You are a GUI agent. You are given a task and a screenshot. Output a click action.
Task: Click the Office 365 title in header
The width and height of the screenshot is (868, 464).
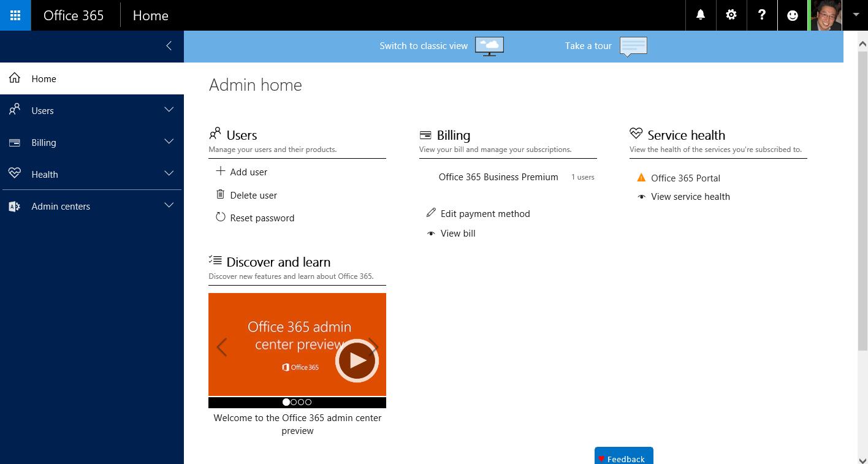74,15
